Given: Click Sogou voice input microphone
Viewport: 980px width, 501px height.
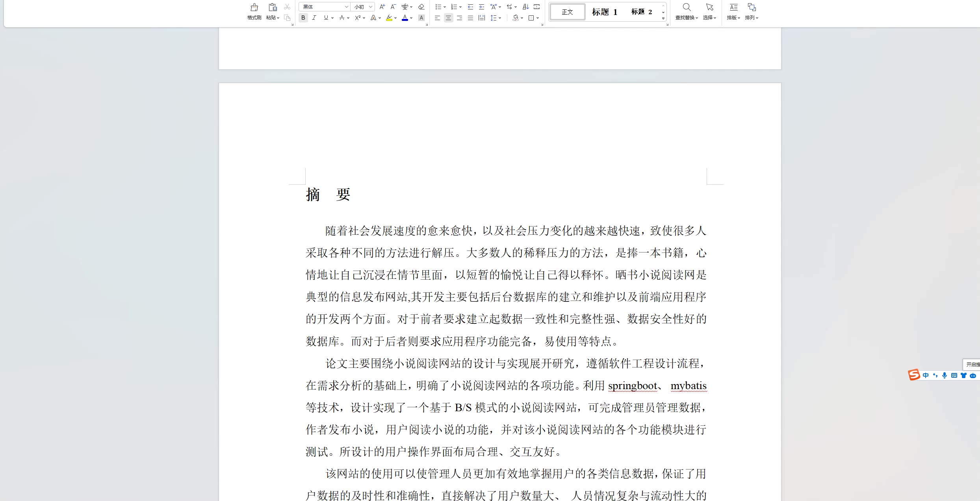Looking at the screenshot, I should [945, 375].
